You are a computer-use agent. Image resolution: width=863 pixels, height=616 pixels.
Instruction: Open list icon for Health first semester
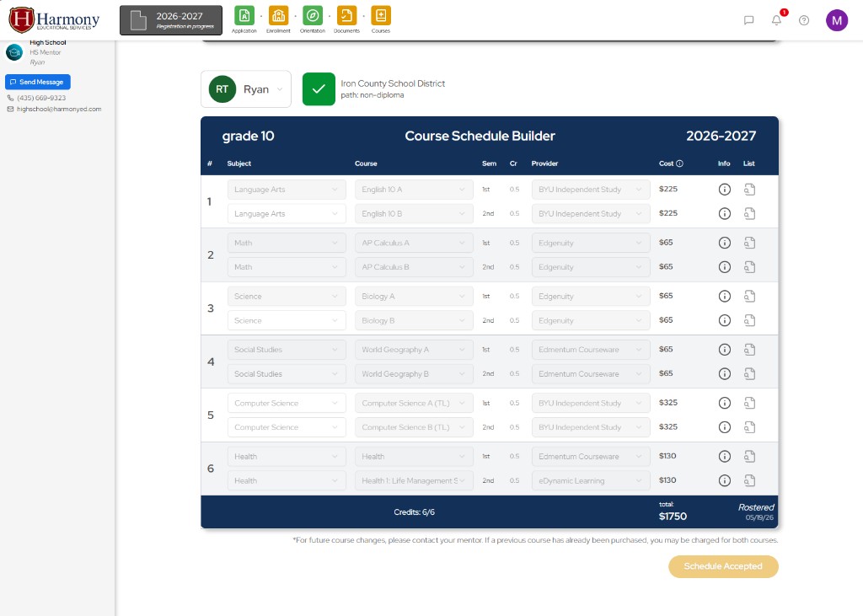749,457
